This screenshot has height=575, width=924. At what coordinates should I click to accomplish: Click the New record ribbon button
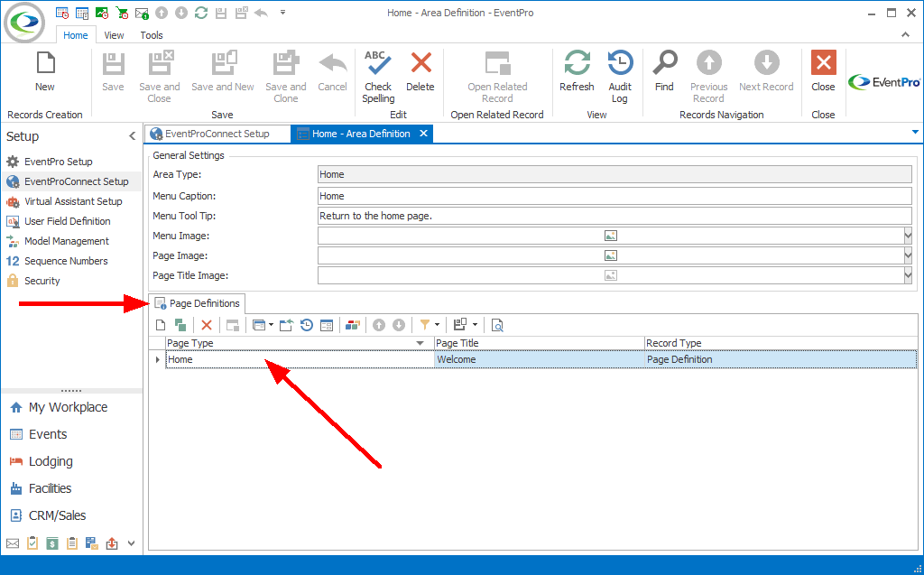tap(45, 72)
